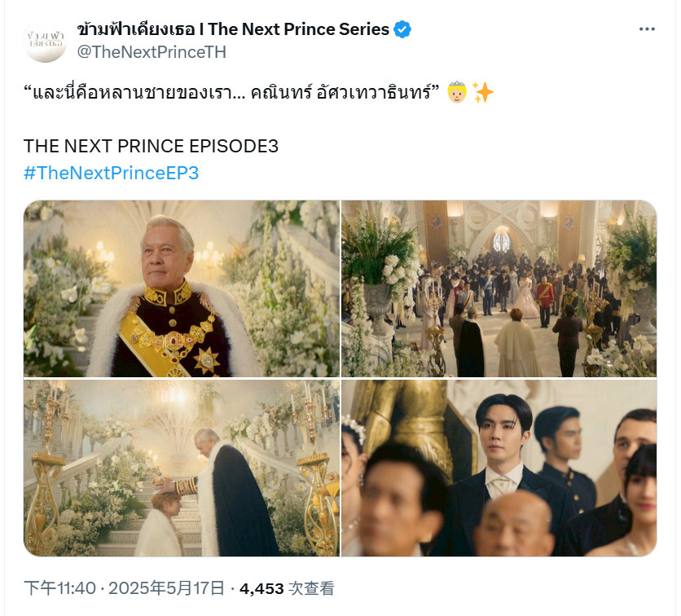Click the Thai quoted tweet text

tap(232, 92)
